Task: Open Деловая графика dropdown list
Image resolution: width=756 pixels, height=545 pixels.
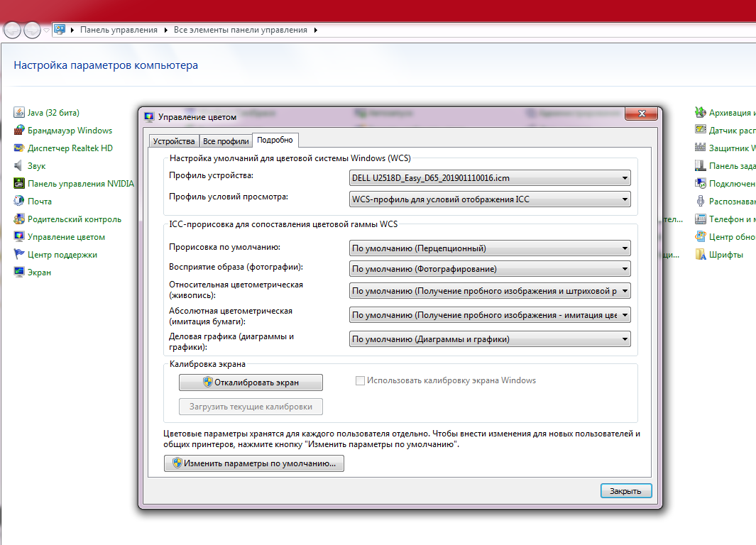Action: coord(490,339)
